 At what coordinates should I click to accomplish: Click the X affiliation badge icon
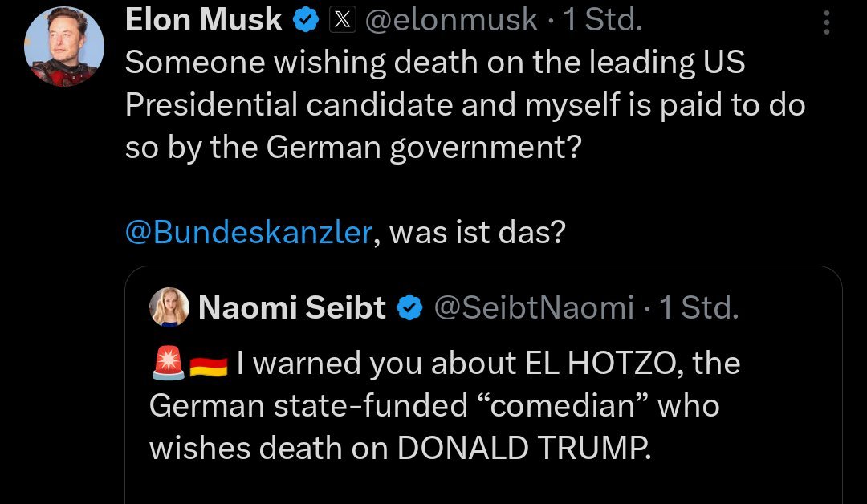tap(342, 21)
